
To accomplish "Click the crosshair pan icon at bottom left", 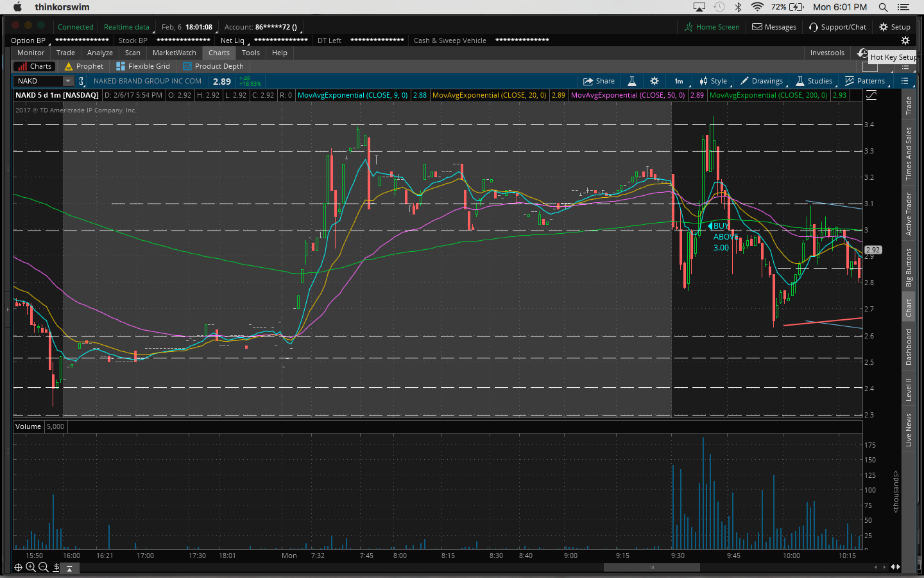I will tap(18, 567).
